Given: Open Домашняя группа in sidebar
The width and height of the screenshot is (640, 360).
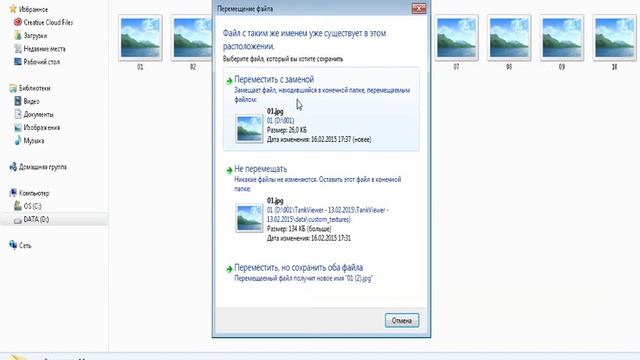Looking at the screenshot, I should click(43, 167).
